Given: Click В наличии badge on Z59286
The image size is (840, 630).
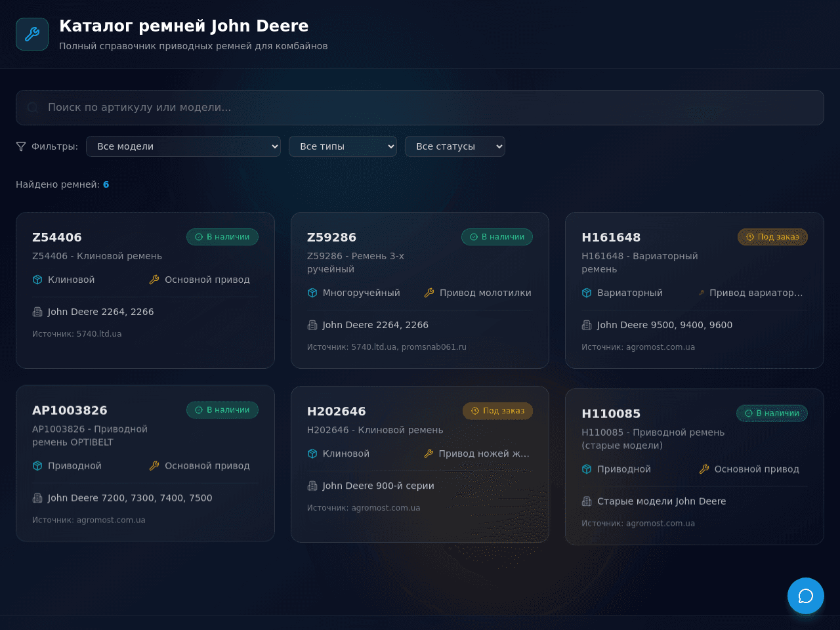Looking at the screenshot, I should point(497,237).
